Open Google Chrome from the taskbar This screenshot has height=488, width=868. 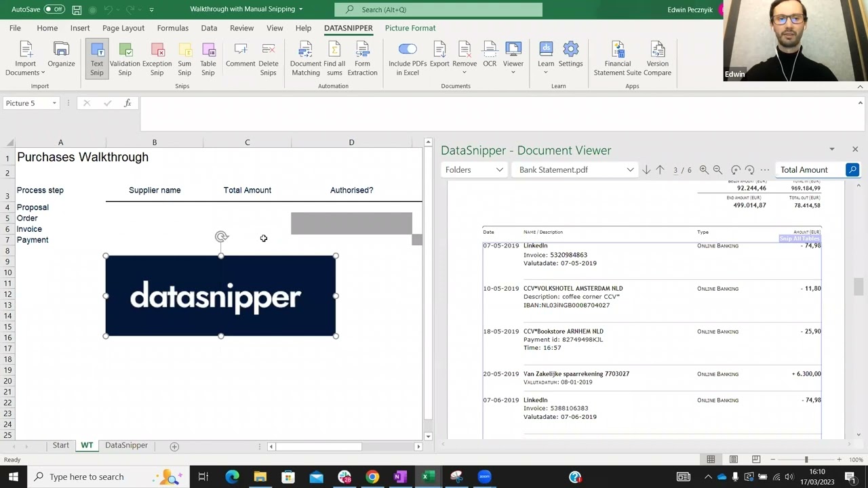coord(372,476)
